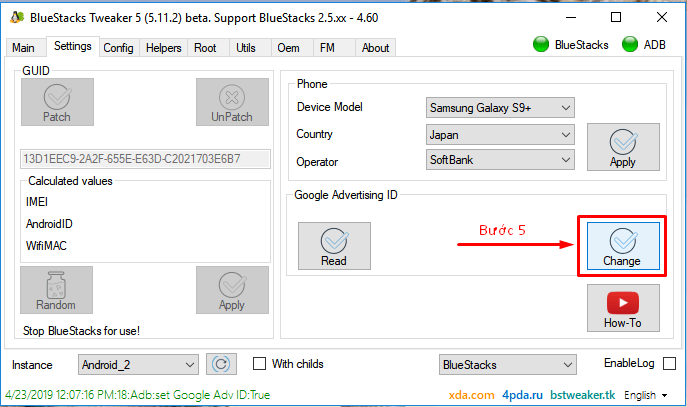Open the Device Model dropdown
This screenshot has height=407, width=687.
pyautogui.click(x=500, y=108)
